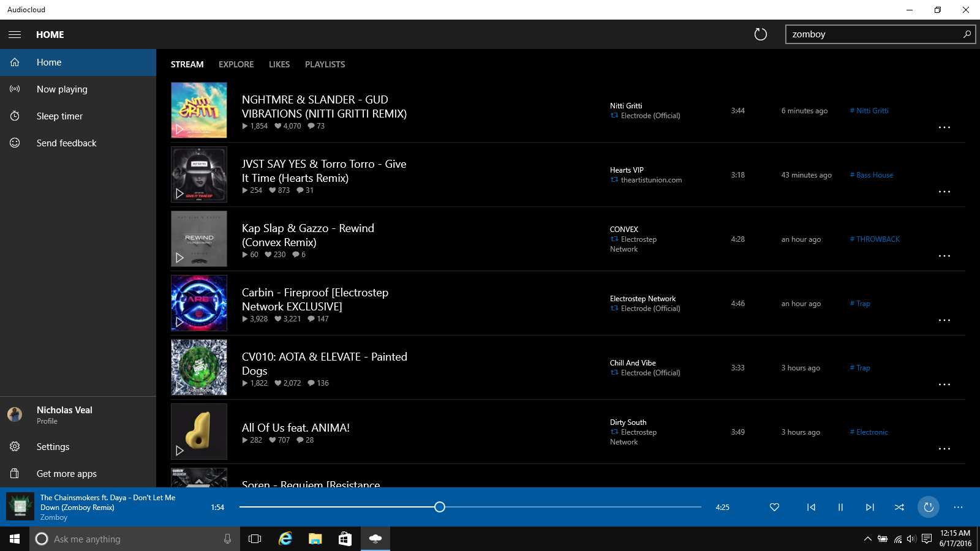Show hidden system tray icons
Image resolution: width=980 pixels, height=551 pixels.
coord(867,539)
